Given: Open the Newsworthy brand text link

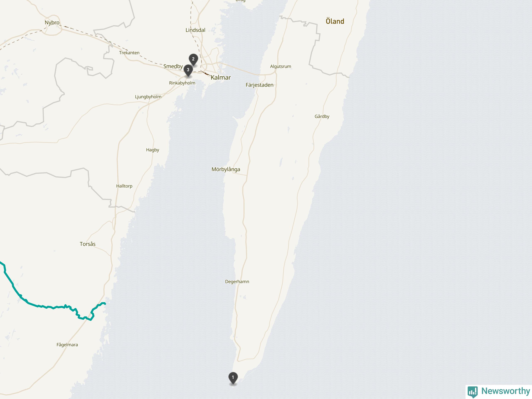Looking at the screenshot, I should pos(506,391).
